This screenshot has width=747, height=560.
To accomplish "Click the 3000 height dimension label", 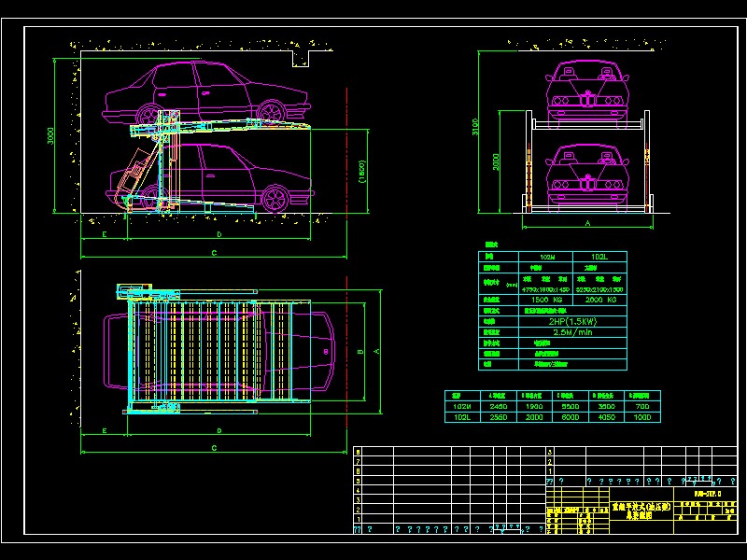I will coord(50,135).
